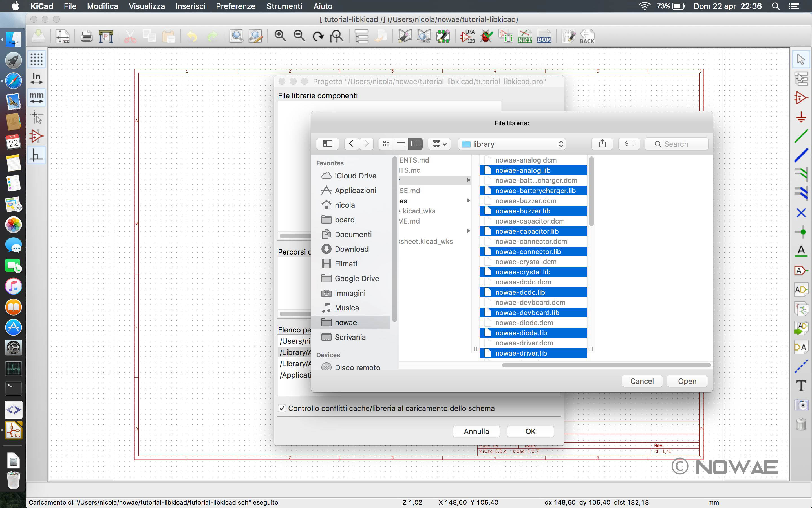This screenshot has width=812, height=508.
Task: Open the Visualizza menu
Action: 147,6
